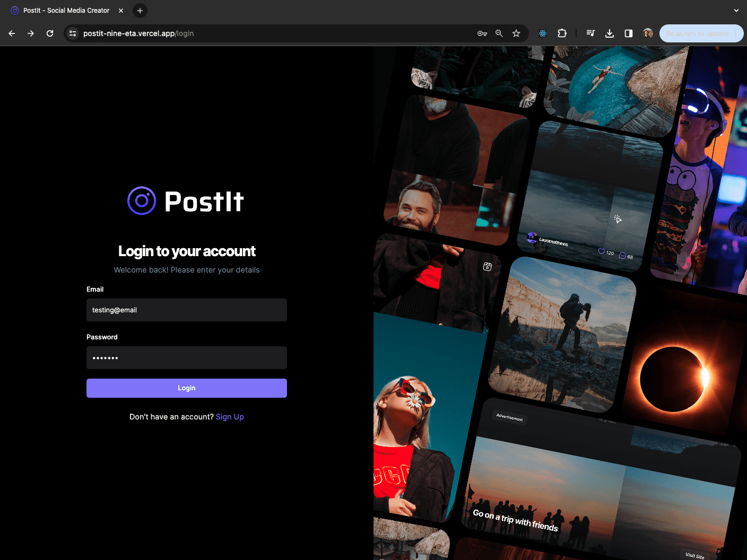The image size is (747, 560).
Task: Select the PostIt - Social Media Creator tab
Action: 66,11
